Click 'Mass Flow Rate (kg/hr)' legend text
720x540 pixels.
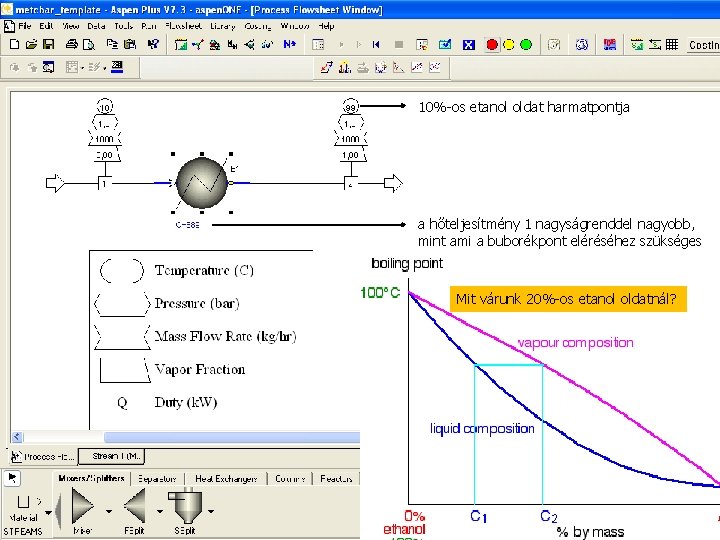pyautogui.click(x=225, y=337)
